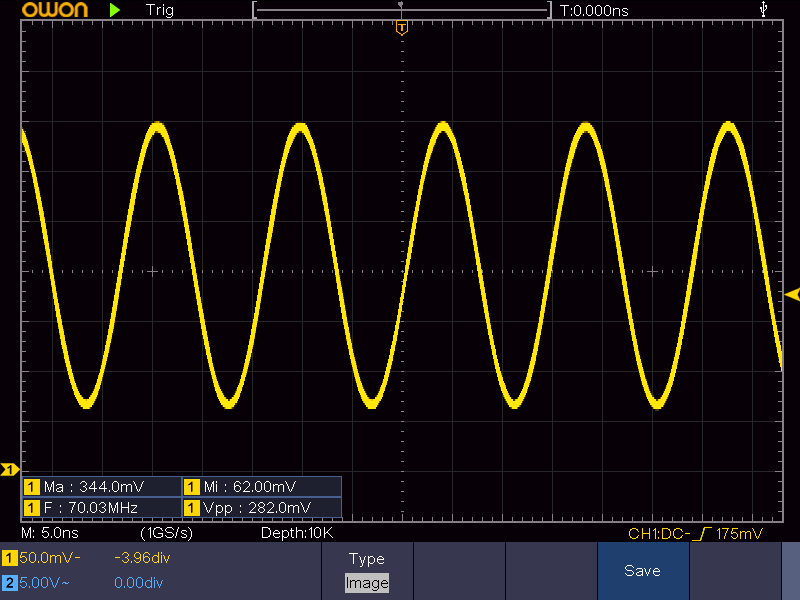The width and height of the screenshot is (800, 600).
Task: Click the orange T trigger position marker
Action: pyautogui.click(x=402, y=28)
